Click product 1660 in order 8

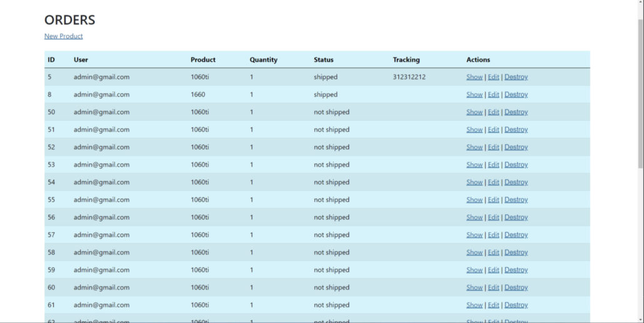click(x=198, y=95)
